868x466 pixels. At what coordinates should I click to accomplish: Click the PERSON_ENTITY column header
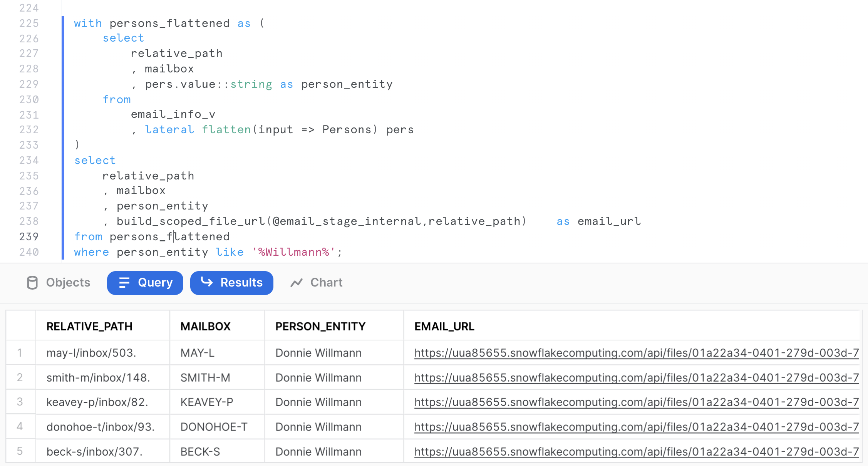coord(320,326)
